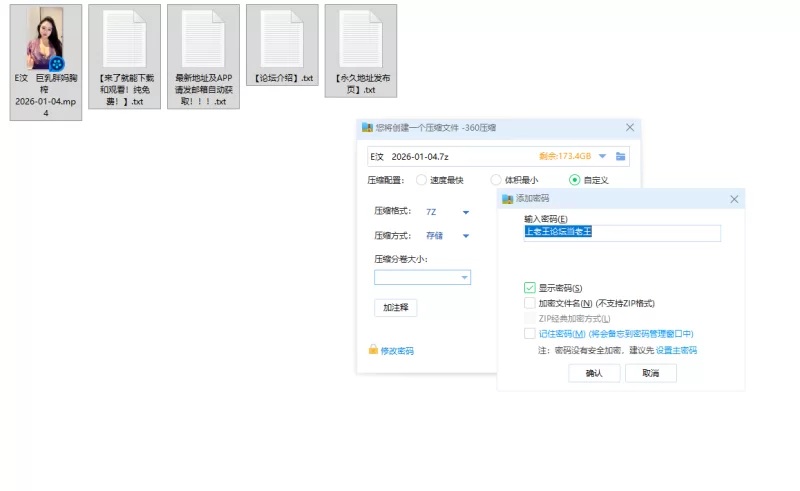Select the 最新地址及APP text file icon
Screen dimensions: 800x491
tap(203, 38)
